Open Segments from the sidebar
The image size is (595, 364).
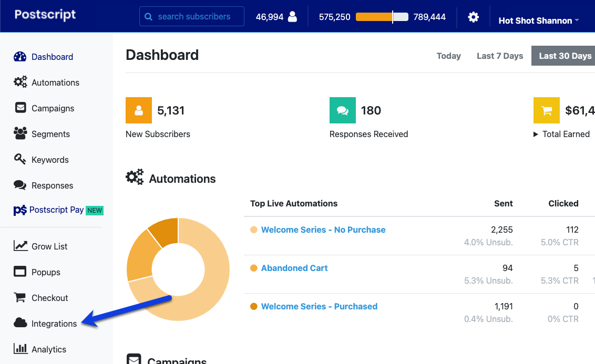[x=50, y=134]
